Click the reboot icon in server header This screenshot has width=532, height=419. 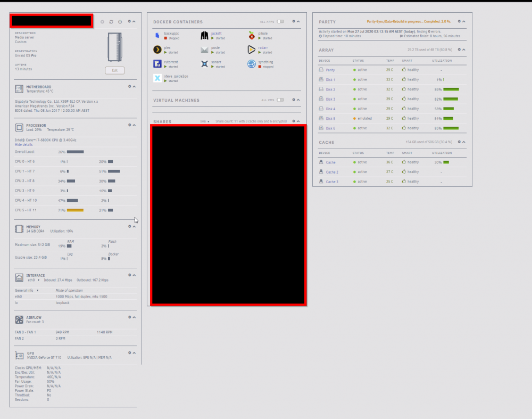pyautogui.click(x=111, y=22)
